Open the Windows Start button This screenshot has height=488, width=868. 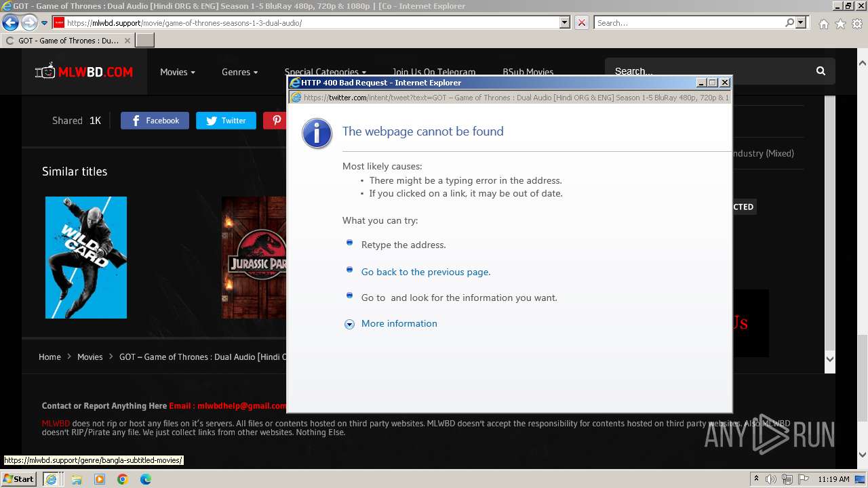(x=18, y=479)
